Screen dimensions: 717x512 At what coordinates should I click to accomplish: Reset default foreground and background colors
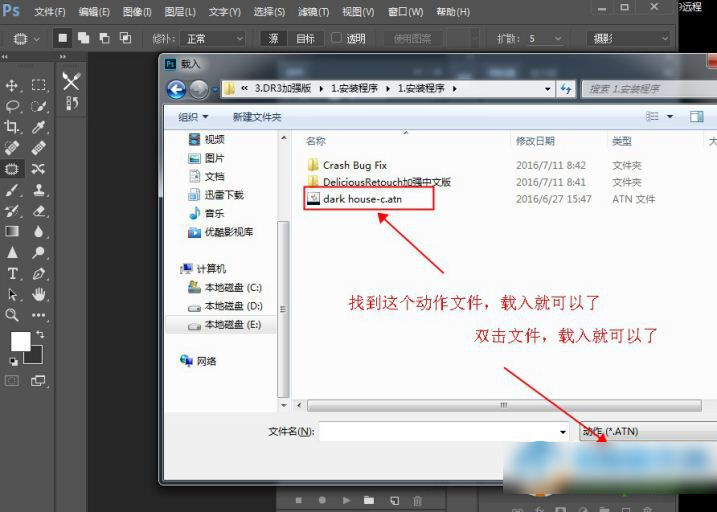[x=13, y=362]
